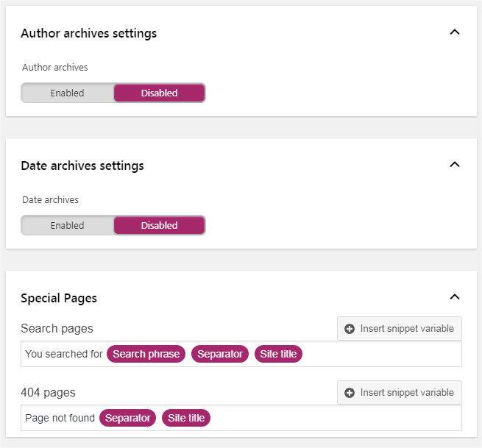The height and width of the screenshot is (448, 482).
Task: Click the Special Pages heading
Action: point(59,299)
